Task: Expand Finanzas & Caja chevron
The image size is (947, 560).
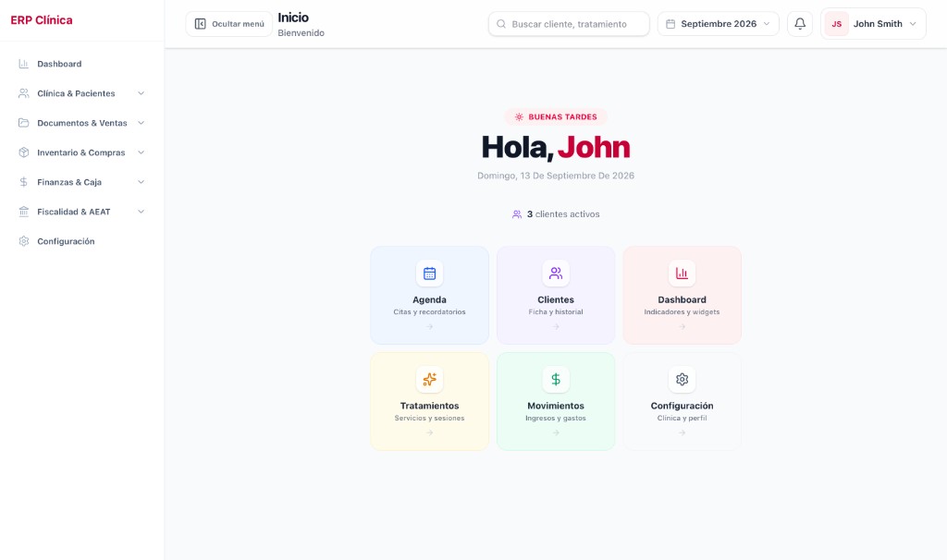Action: click(141, 182)
